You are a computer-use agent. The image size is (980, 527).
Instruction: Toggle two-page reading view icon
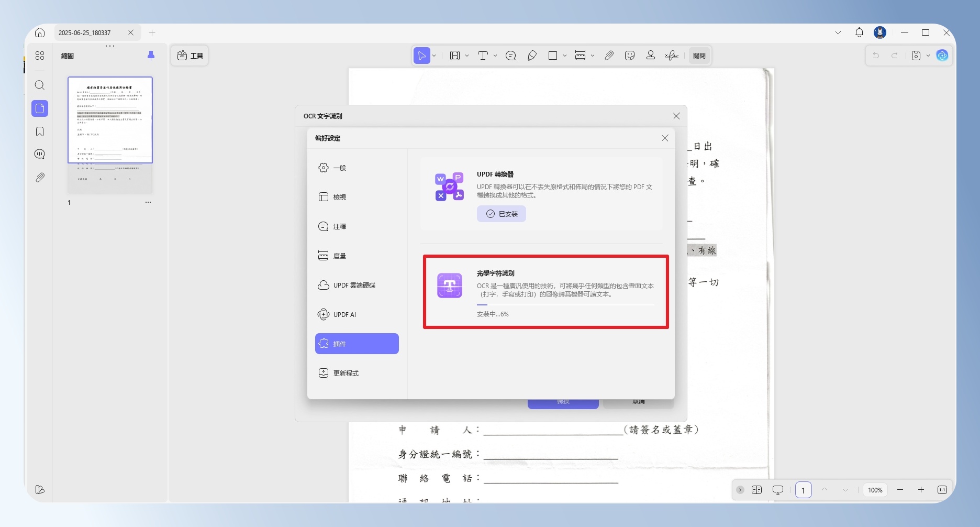click(756, 490)
